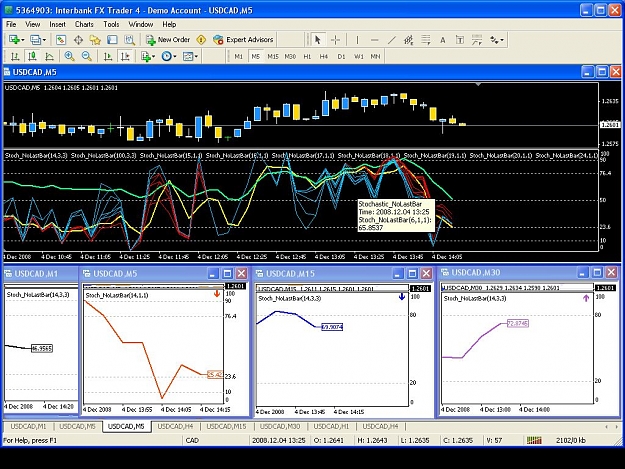Click the New Order button
This screenshot has height=469, width=625.
168,39
